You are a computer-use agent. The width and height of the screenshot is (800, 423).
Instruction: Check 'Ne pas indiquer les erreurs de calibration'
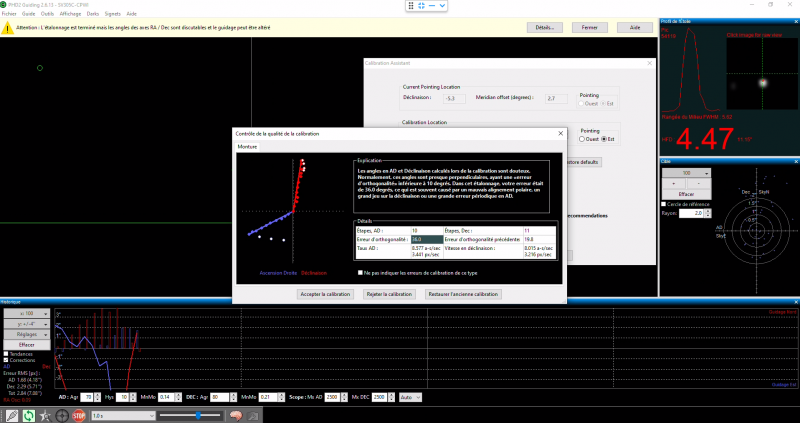361,273
